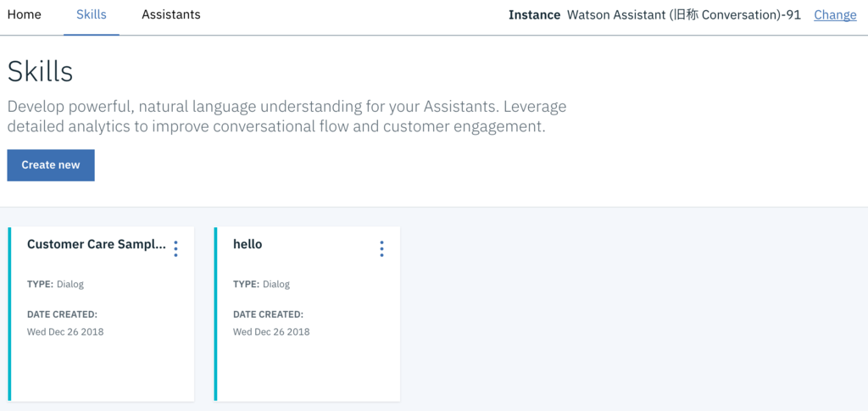The image size is (868, 411).
Task: Select the Skills tab
Action: (x=91, y=14)
